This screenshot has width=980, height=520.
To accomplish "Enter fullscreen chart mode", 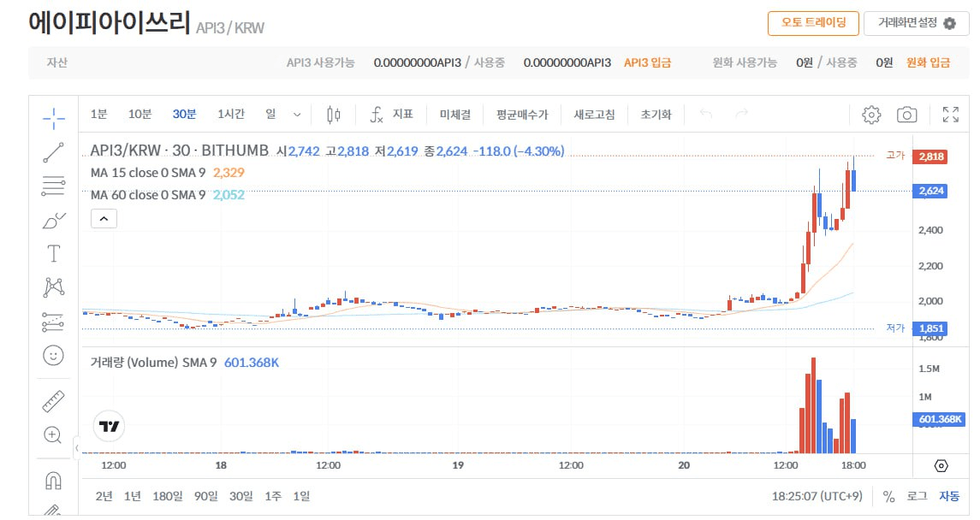I will [x=951, y=115].
